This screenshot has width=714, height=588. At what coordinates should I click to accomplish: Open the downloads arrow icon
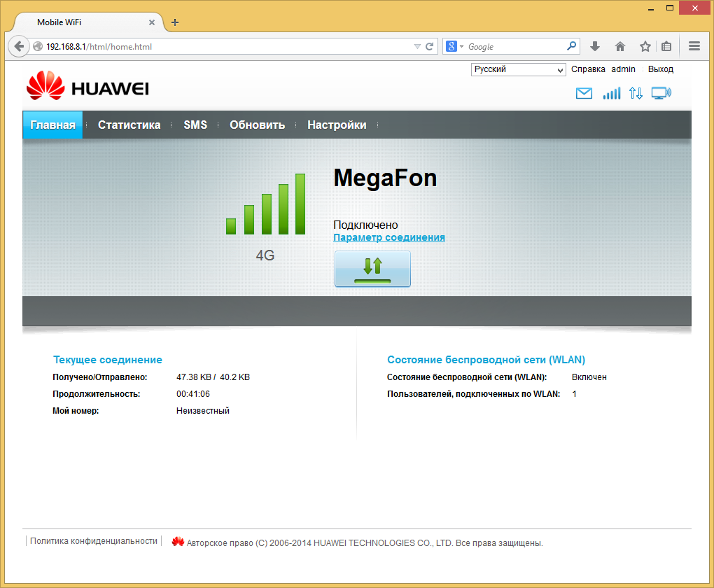(x=595, y=46)
